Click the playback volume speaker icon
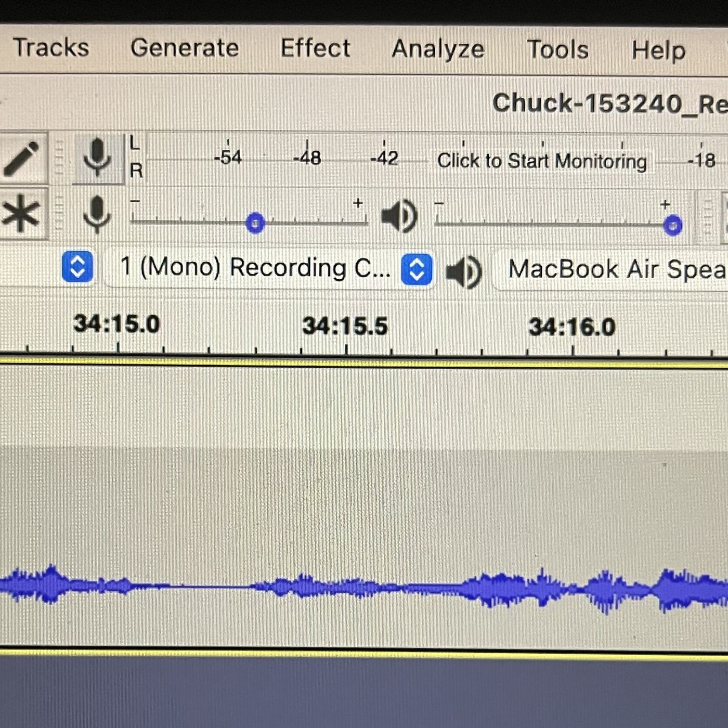 pyautogui.click(x=399, y=215)
